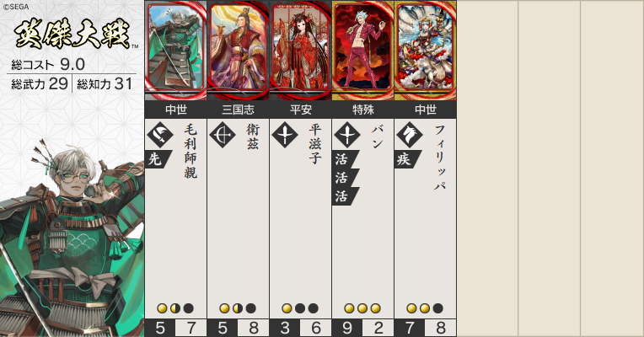Click the 三国志 era label
This screenshot has width=644, height=337.
click(239, 110)
